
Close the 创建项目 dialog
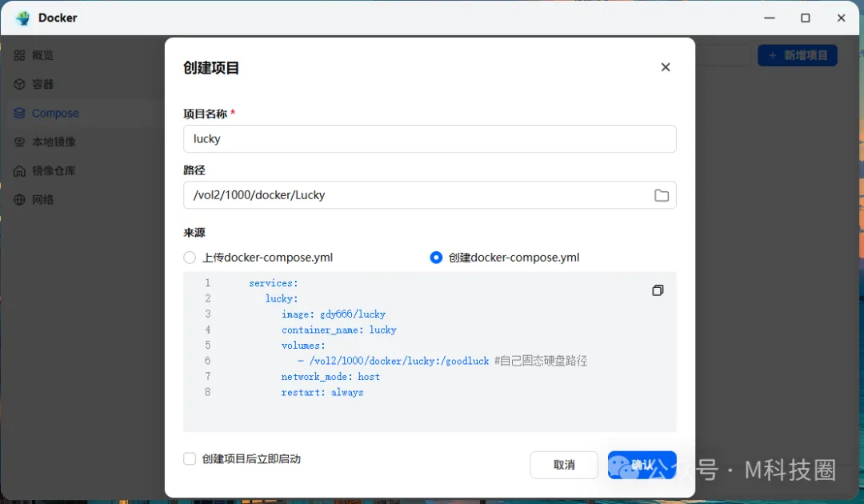pos(666,67)
